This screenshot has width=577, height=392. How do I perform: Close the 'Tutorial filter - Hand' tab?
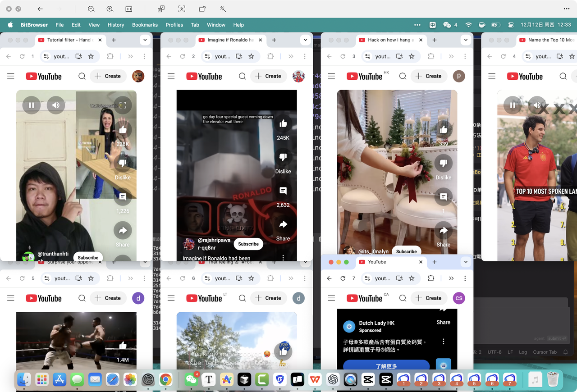100,40
